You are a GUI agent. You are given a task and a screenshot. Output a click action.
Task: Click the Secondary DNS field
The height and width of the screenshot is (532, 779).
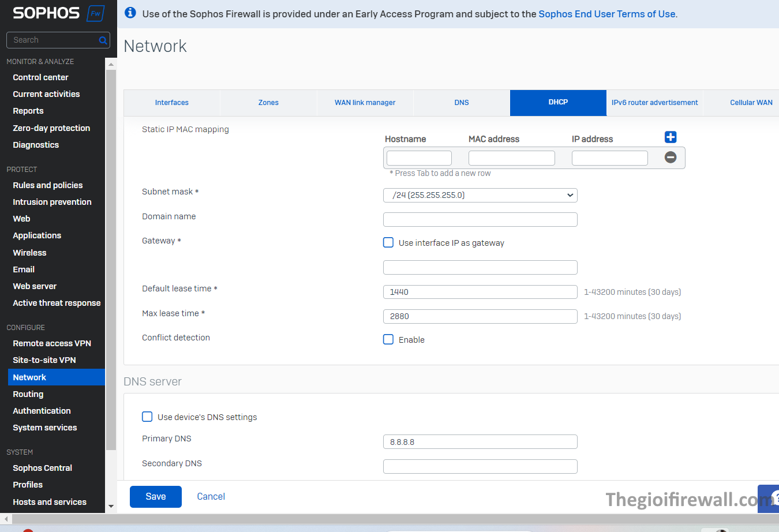(480, 466)
